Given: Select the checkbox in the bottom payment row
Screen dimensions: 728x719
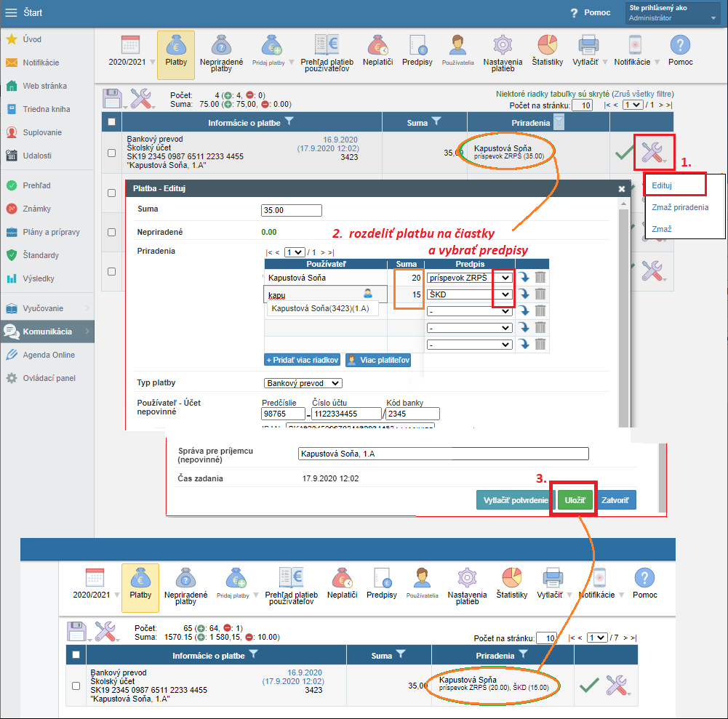Looking at the screenshot, I should click(76, 686).
